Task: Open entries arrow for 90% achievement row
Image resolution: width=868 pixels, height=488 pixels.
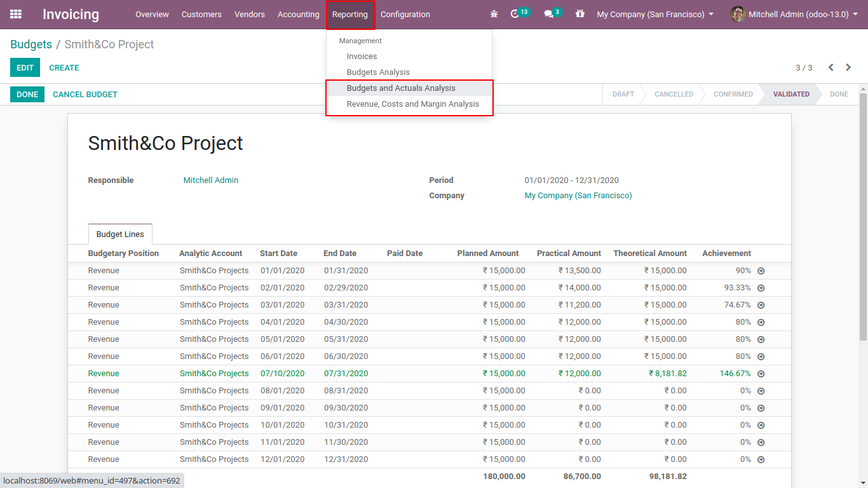Action: tap(761, 271)
